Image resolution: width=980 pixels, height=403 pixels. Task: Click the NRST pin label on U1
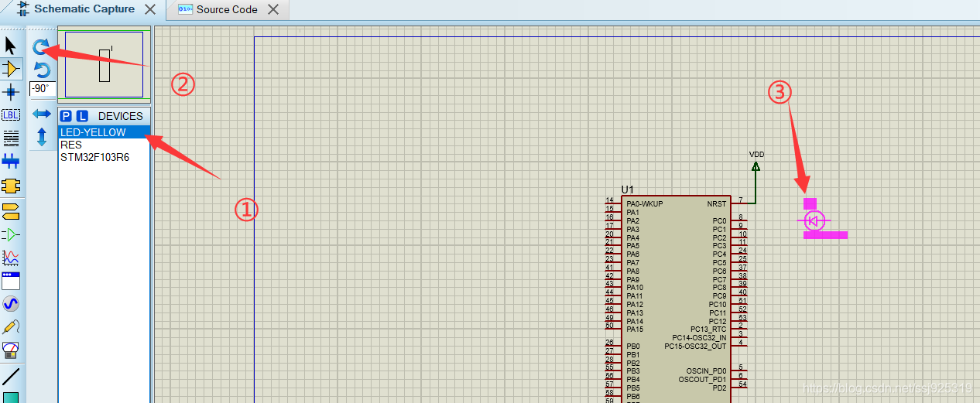[717, 204]
